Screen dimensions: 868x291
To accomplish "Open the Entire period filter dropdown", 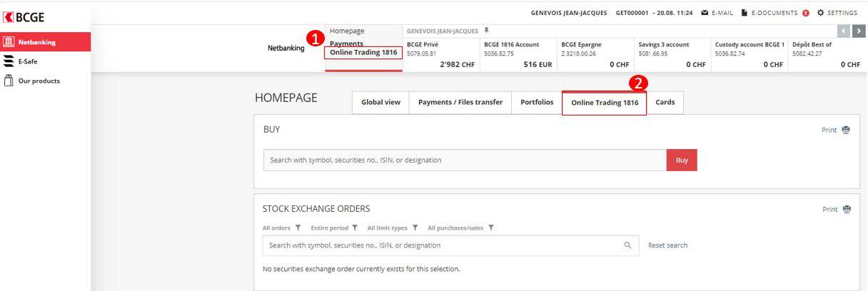I will [x=334, y=228].
